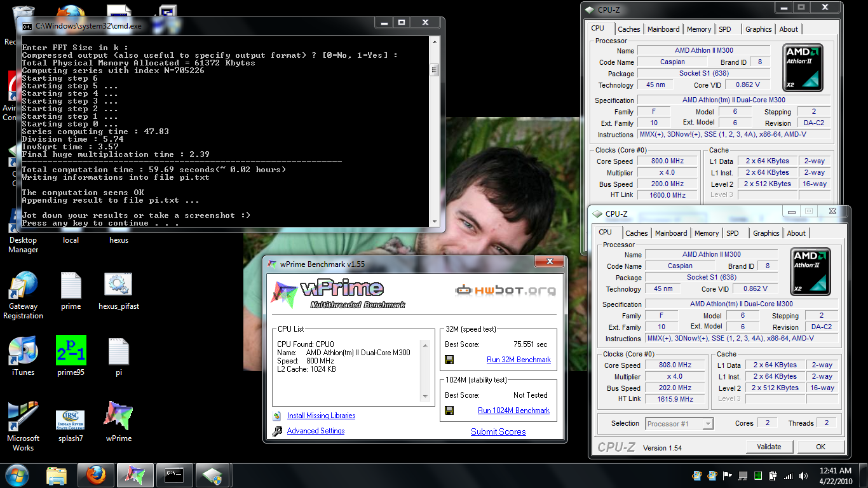
Task: Click Name field AMD Athlon II M300 in front CPU-Z
Action: (x=711, y=254)
